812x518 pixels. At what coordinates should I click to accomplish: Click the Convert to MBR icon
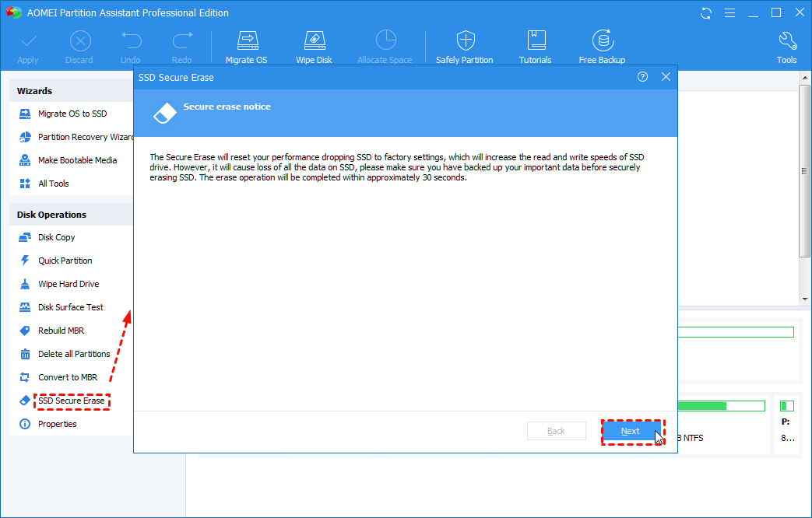tap(25, 377)
